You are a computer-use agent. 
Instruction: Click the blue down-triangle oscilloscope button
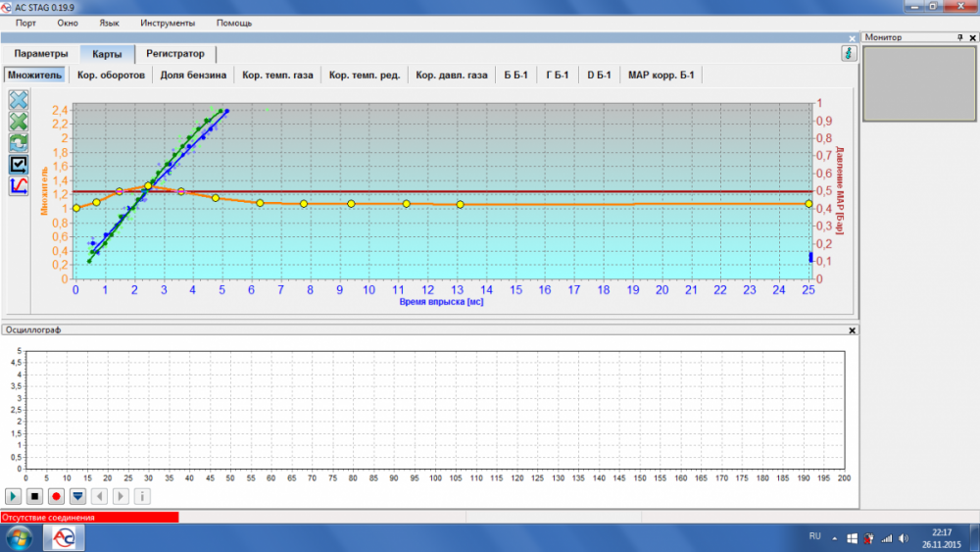78,496
